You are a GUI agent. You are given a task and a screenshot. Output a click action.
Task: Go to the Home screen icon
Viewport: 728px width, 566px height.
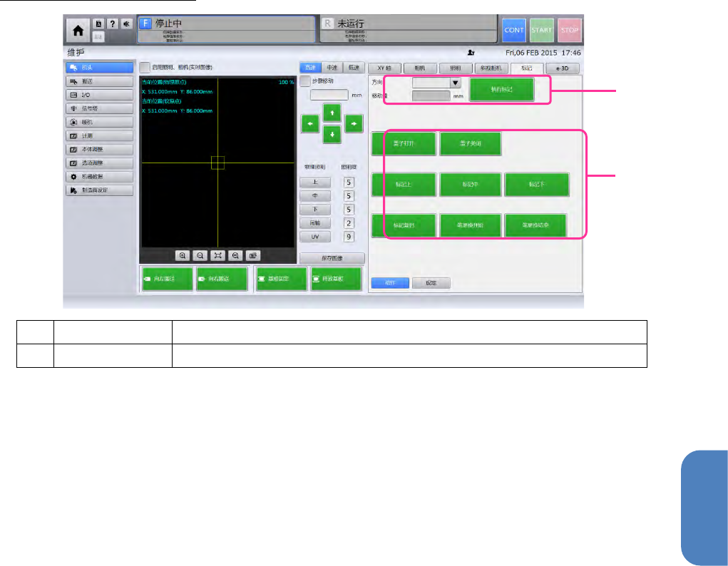(x=78, y=31)
